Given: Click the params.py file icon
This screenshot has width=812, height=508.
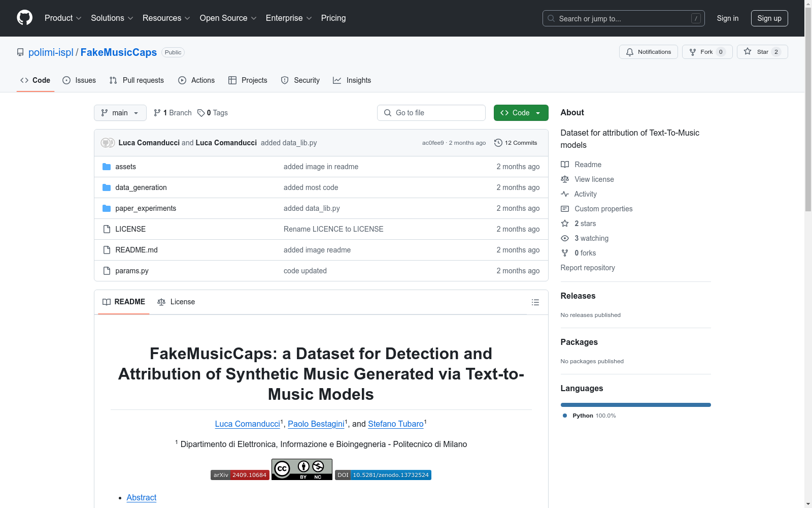Looking at the screenshot, I should pos(107,271).
